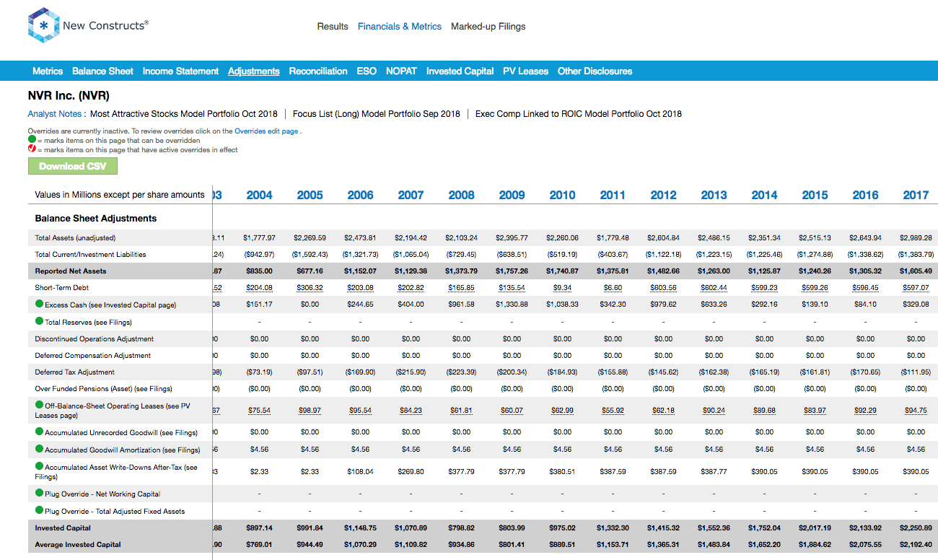Click green dot for Off-Balance-Sheet Operating Leases
Image resolution: width=938 pixels, height=560 pixels.
pos(39,406)
